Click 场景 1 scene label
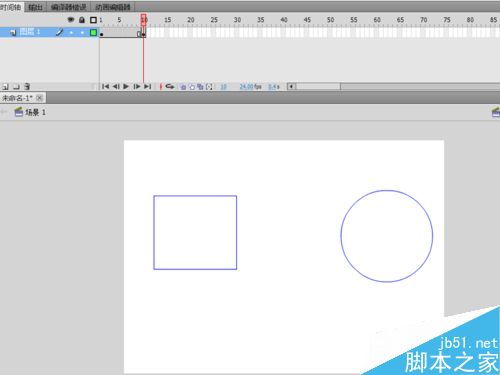 pyautogui.click(x=35, y=112)
